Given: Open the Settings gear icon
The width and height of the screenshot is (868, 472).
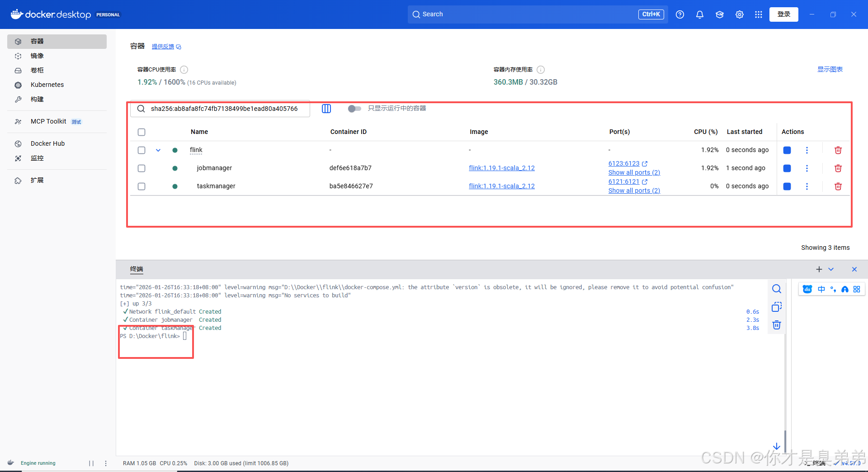Looking at the screenshot, I should [739, 14].
